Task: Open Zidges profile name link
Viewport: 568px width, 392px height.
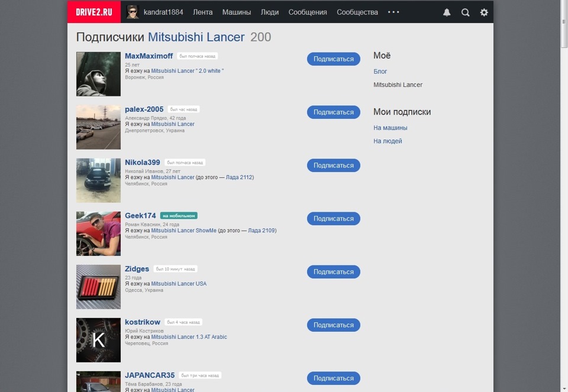Action: pos(137,269)
